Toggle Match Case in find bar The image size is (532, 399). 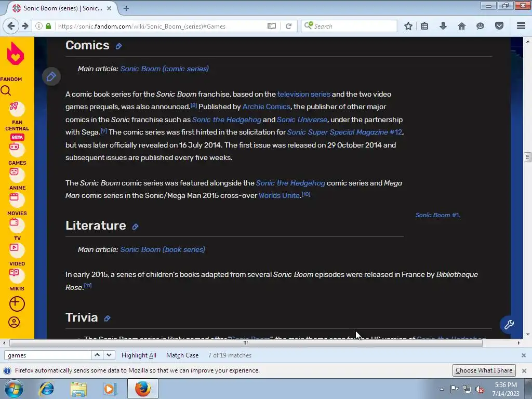tap(182, 355)
